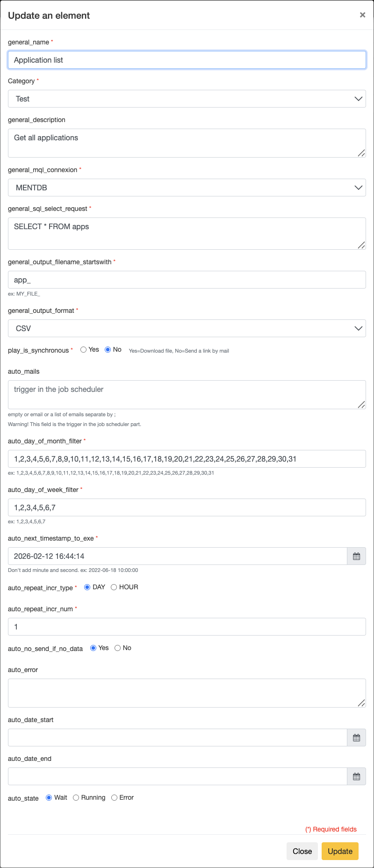374x868 pixels.
Task: Select No for auto_no_send_if_no_data
Action: (x=118, y=648)
